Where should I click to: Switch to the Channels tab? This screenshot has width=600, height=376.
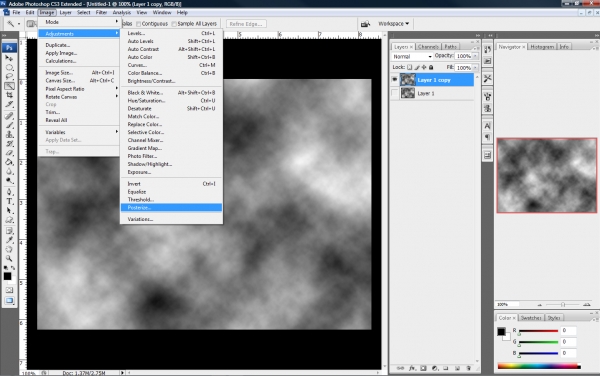[x=428, y=47]
